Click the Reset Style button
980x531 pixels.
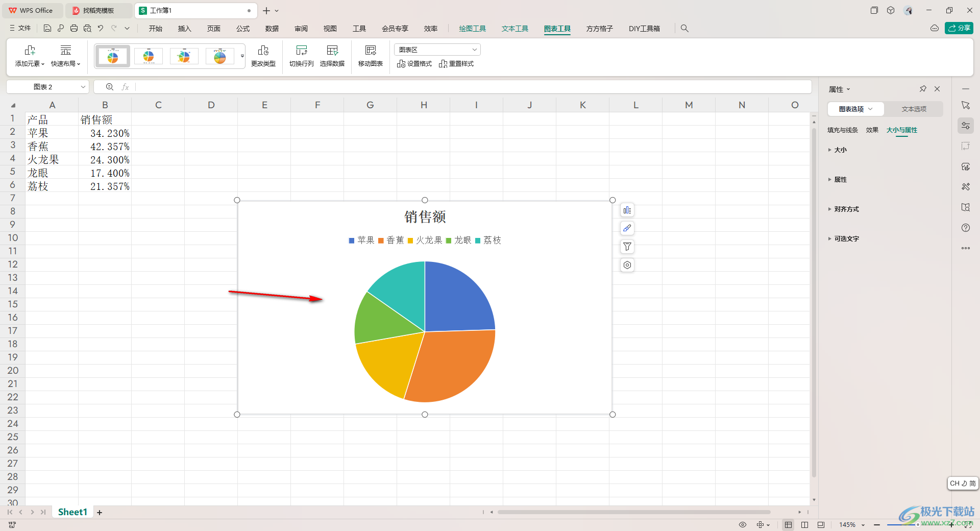(x=456, y=64)
